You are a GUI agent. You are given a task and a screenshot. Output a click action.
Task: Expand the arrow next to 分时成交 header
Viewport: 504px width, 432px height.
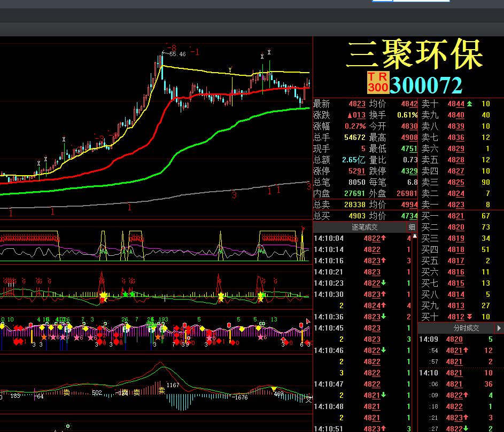tap(499, 328)
